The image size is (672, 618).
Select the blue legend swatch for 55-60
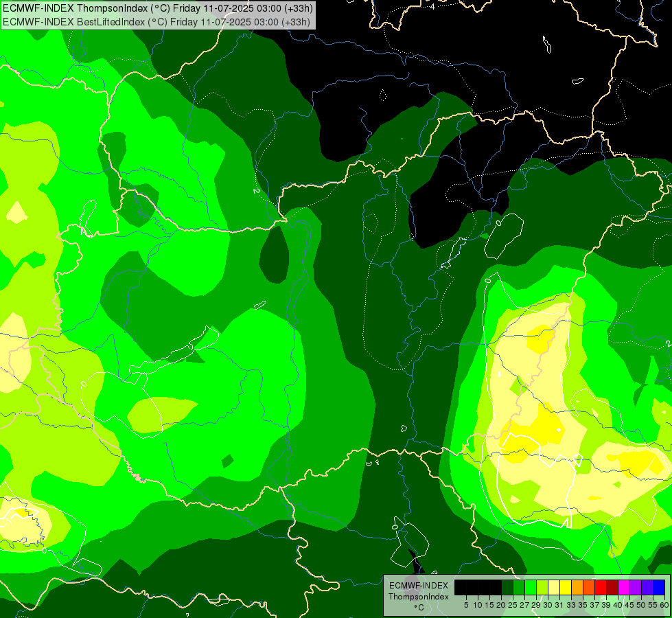(659, 587)
